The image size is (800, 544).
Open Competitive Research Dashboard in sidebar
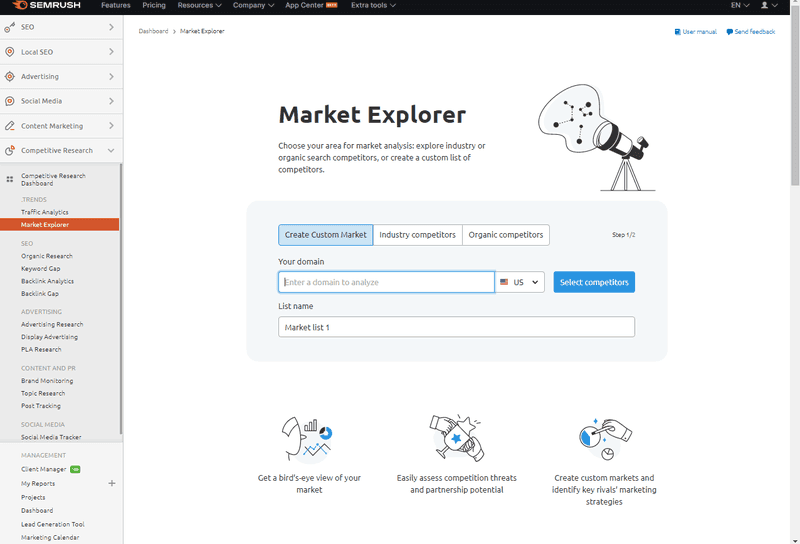(53, 180)
